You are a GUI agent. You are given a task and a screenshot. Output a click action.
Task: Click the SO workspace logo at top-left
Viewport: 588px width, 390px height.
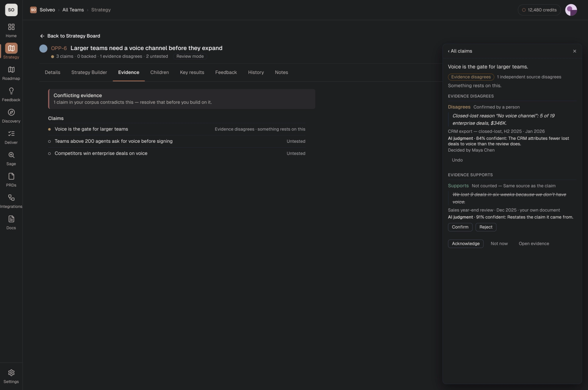pos(11,10)
